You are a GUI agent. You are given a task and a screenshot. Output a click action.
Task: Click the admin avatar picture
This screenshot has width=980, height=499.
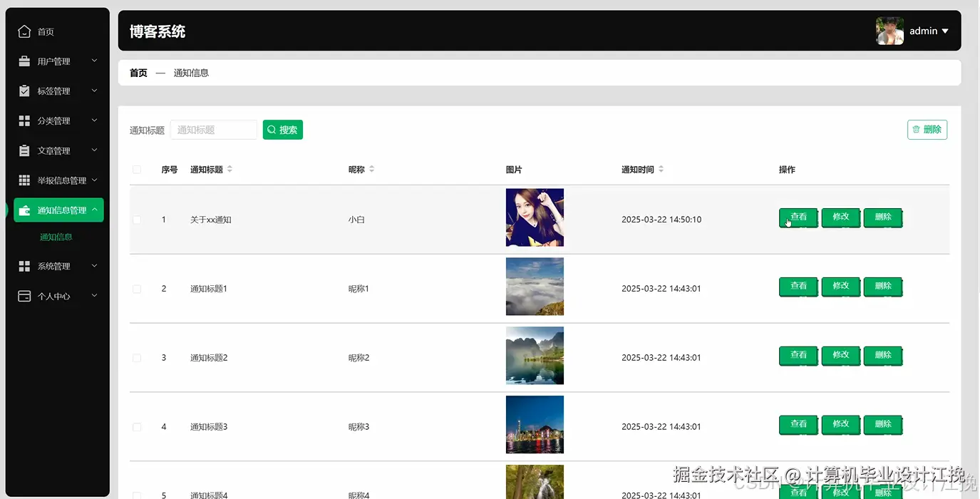889,31
